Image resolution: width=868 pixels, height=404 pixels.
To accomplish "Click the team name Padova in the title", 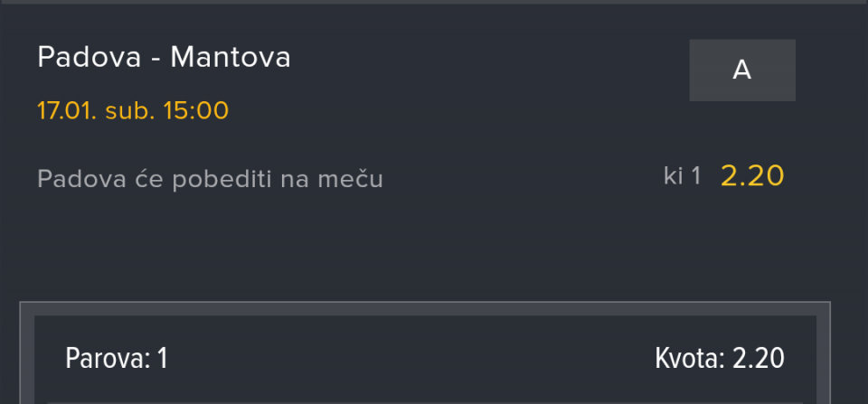I will coord(90,58).
